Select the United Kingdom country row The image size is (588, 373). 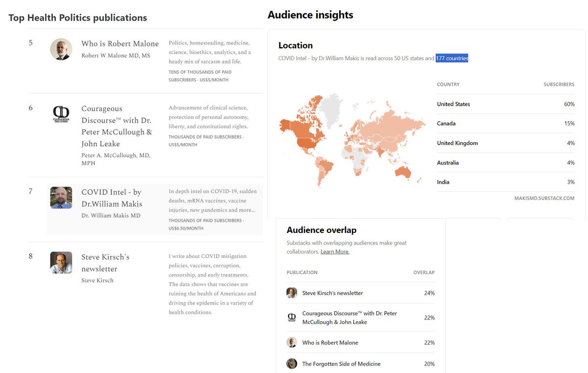(x=506, y=143)
